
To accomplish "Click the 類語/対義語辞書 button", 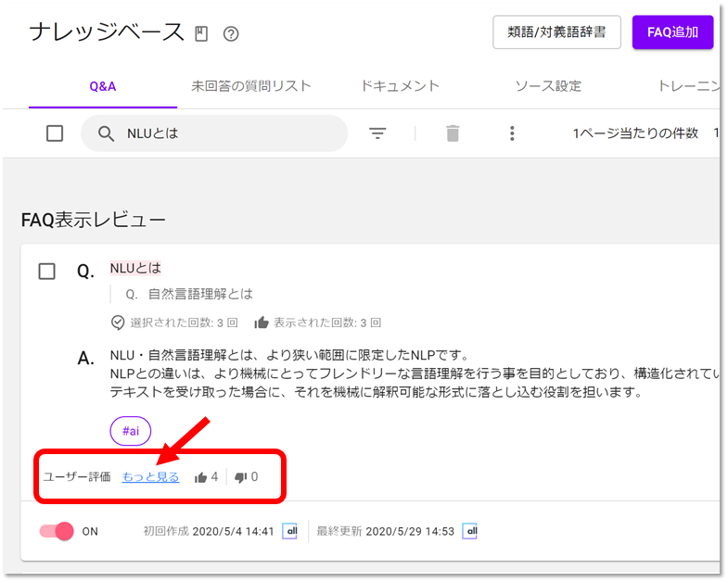I will pyautogui.click(x=556, y=32).
